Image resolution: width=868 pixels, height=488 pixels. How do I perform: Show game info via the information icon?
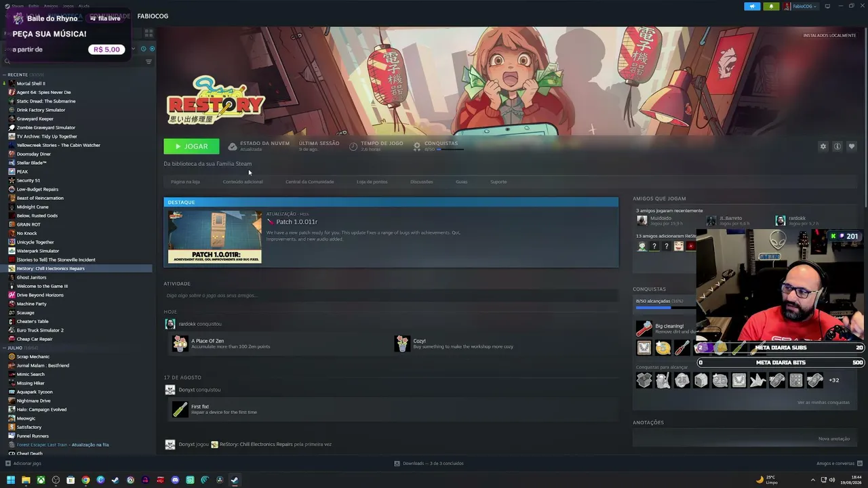pos(837,146)
